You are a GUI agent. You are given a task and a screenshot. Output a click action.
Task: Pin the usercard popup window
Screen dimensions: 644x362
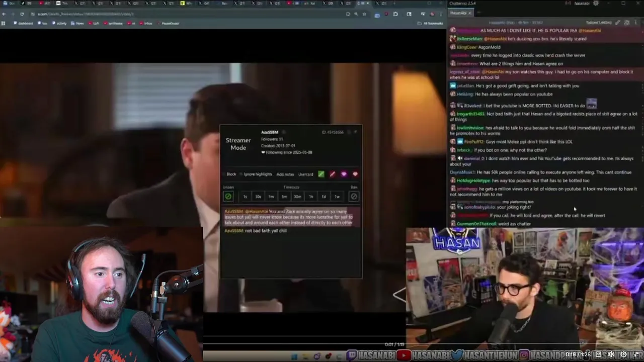coord(355,132)
